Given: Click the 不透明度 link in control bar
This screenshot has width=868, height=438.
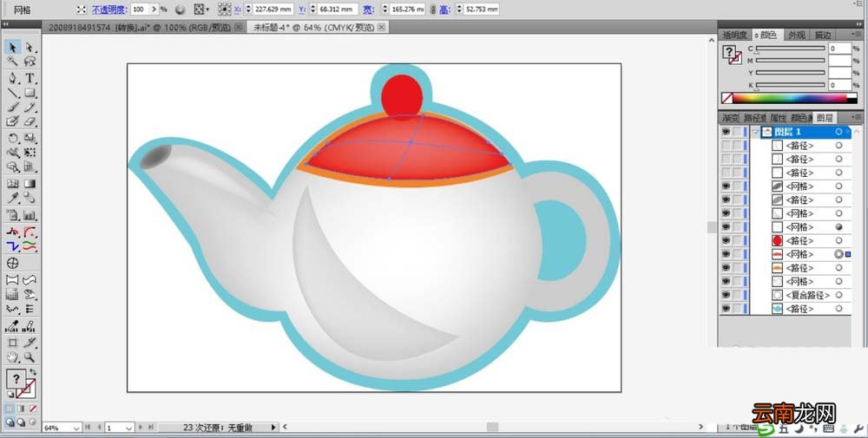Looking at the screenshot, I should click(x=109, y=10).
